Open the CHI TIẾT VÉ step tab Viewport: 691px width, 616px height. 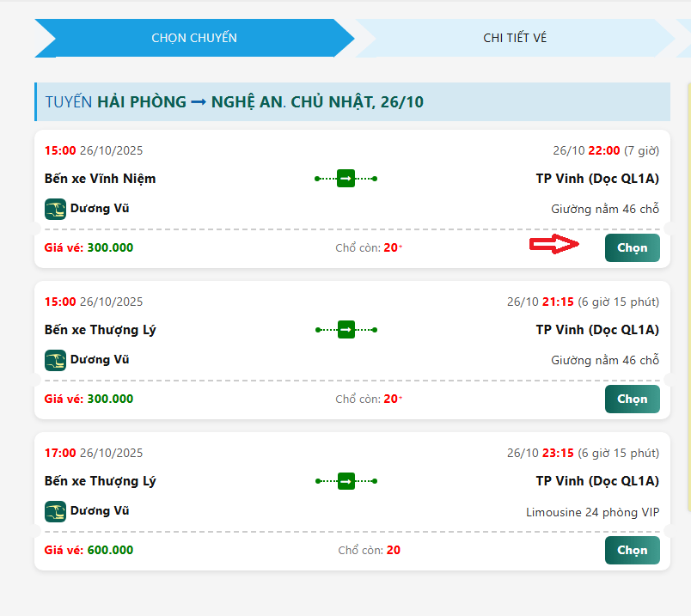click(515, 38)
